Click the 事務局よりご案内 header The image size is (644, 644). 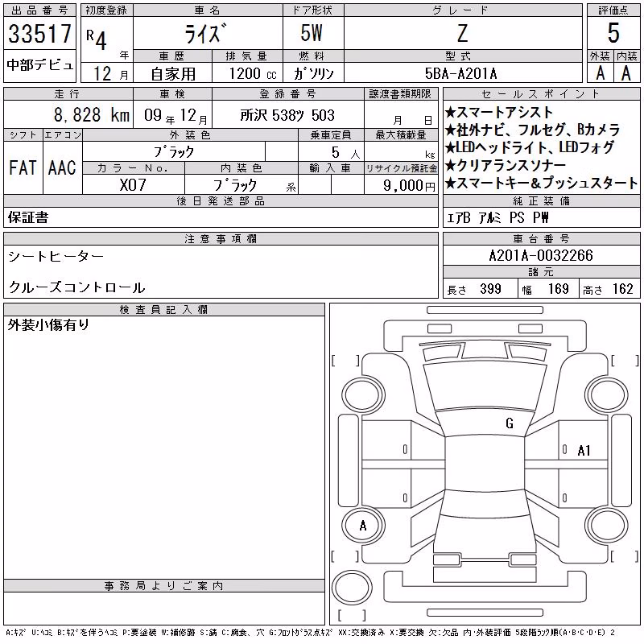coord(163,586)
